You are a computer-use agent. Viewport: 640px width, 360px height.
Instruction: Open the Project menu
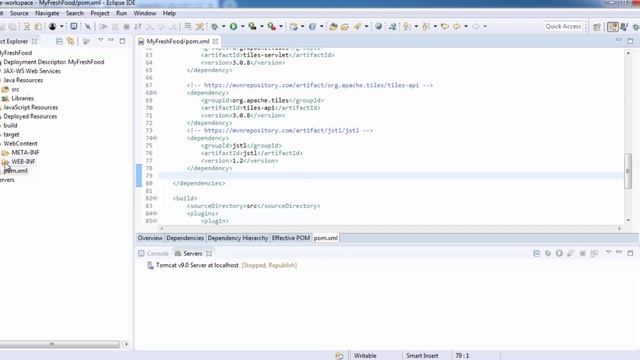(100, 13)
